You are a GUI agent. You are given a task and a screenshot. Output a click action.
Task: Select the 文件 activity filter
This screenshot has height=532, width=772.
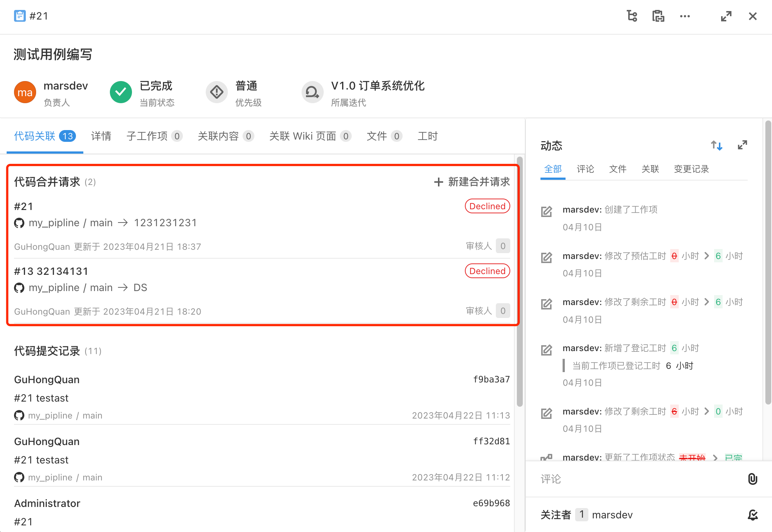[x=618, y=169]
